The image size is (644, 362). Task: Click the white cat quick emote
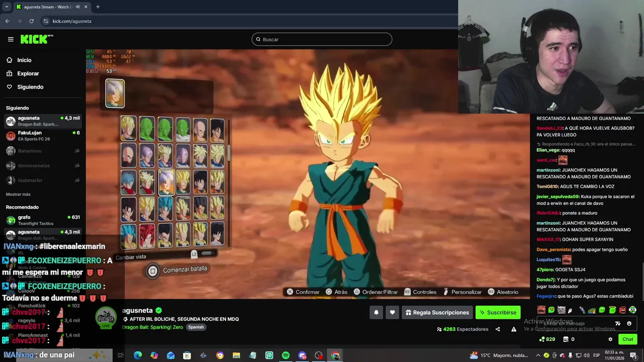561,310
